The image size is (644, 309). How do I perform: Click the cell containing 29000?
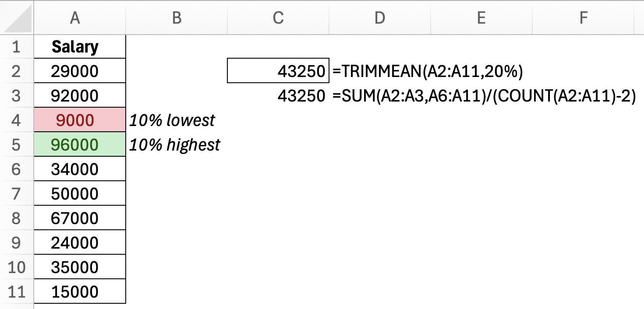coord(75,71)
